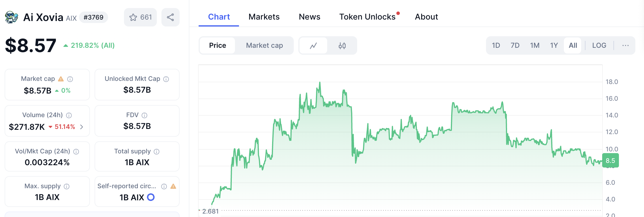Click the 2.681 starting price label

[x=210, y=211]
